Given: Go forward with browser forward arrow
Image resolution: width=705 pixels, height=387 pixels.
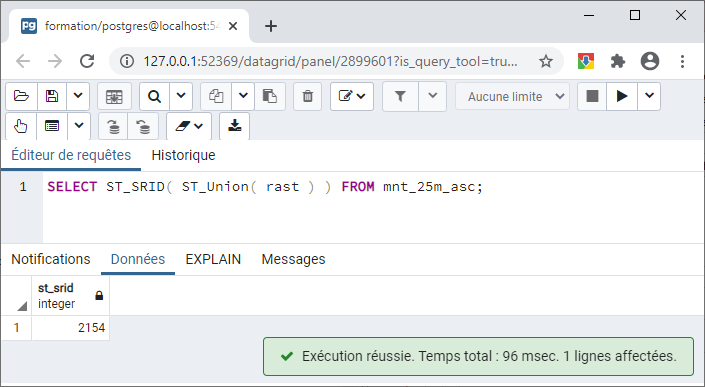Looking at the screenshot, I should pyautogui.click(x=55, y=61).
